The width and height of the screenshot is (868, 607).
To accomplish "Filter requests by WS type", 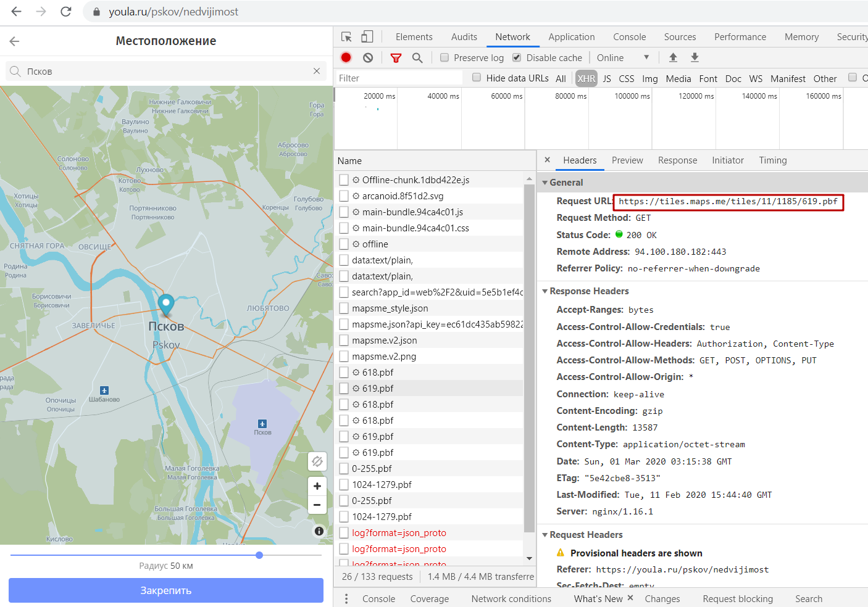I will (756, 78).
